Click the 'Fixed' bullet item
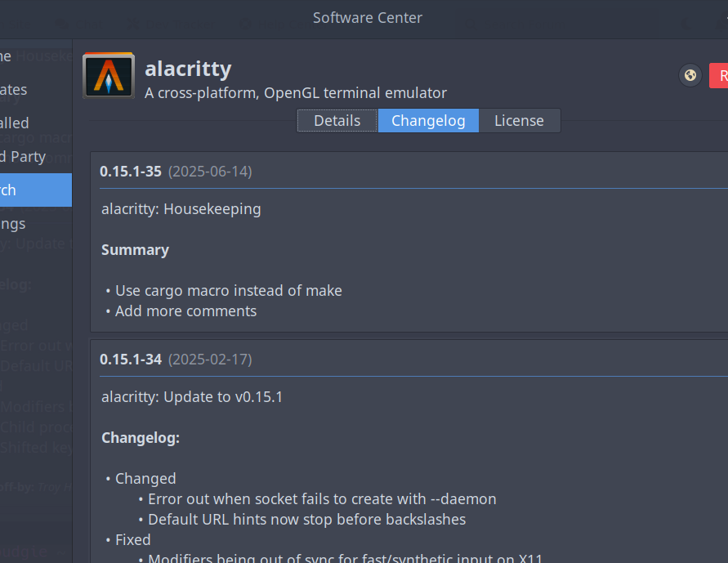The width and height of the screenshot is (728, 563). [133, 540]
